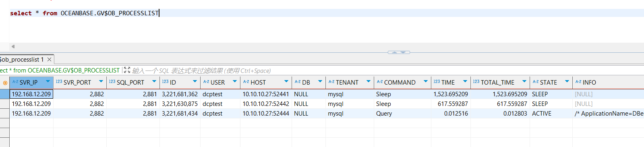644x147 pixels.
Task: Click the expand filter panel icon
Action: click(x=127, y=70)
